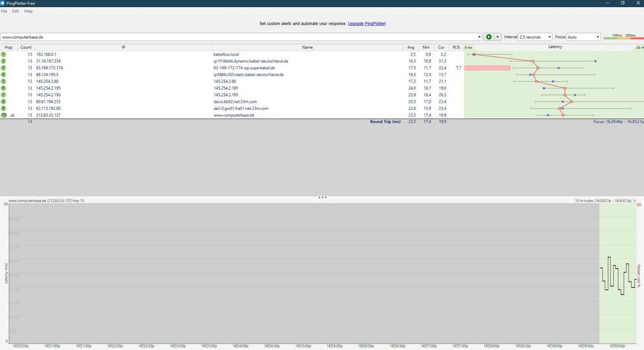Click the hop 7 green circle icon
Image resolution: width=644 pixels, height=350 pixels.
pyautogui.click(x=3, y=94)
